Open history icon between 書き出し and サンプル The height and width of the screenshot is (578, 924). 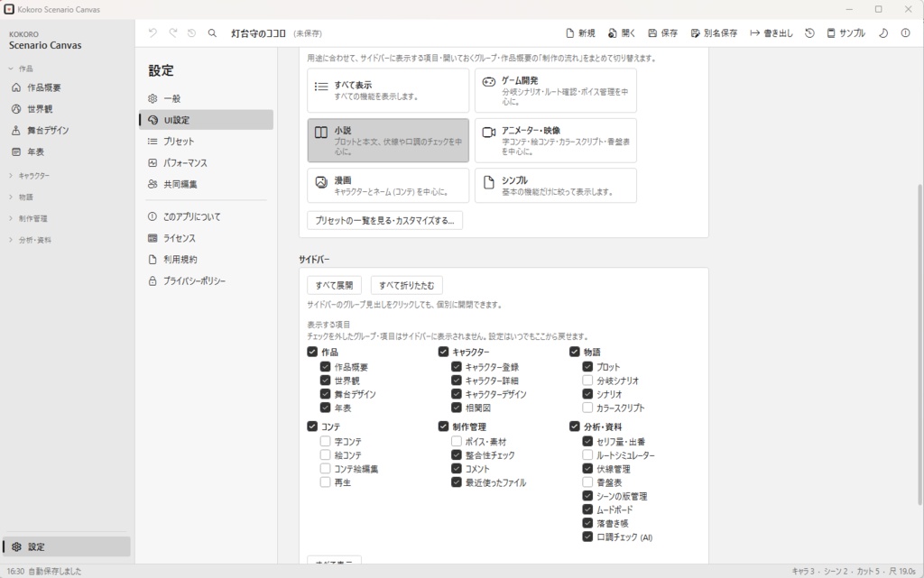pyautogui.click(x=809, y=33)
